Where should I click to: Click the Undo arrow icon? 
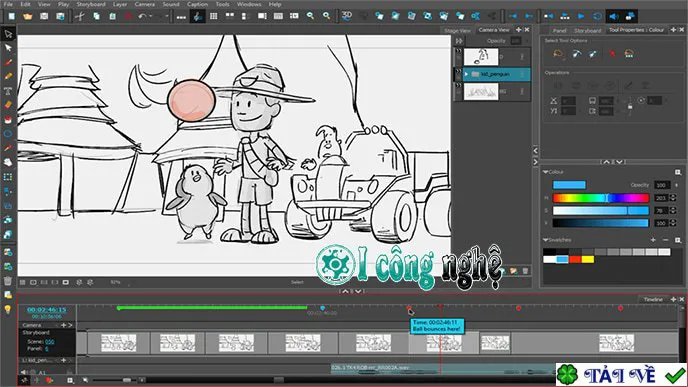coord(142,16)
